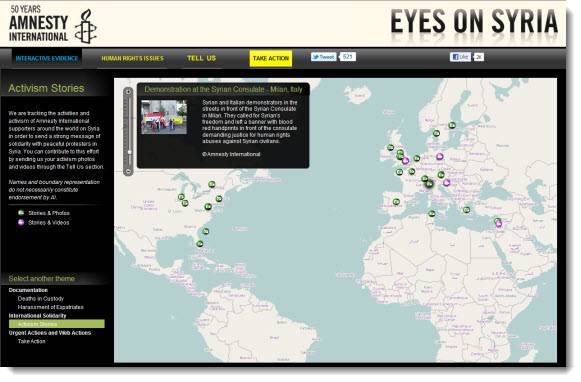This screenshot has height=382, width=581.
Task: Click the green marker over Tunisia
Action: point(432,213)
